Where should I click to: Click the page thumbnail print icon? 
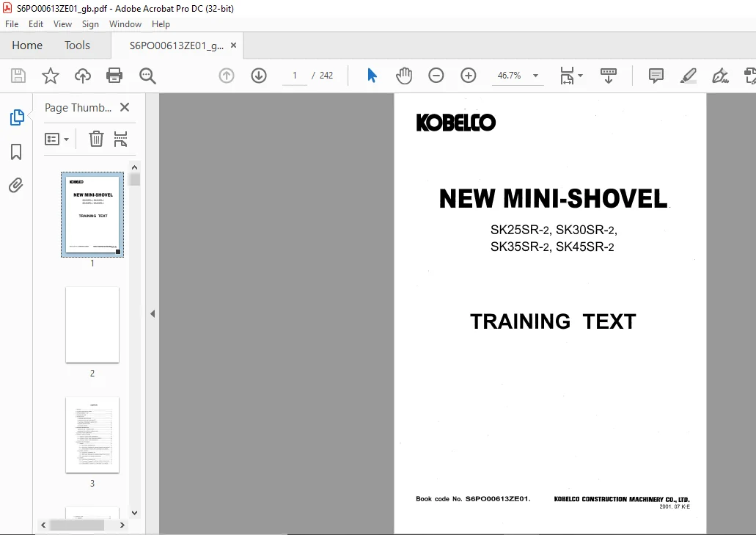[120, 139]
